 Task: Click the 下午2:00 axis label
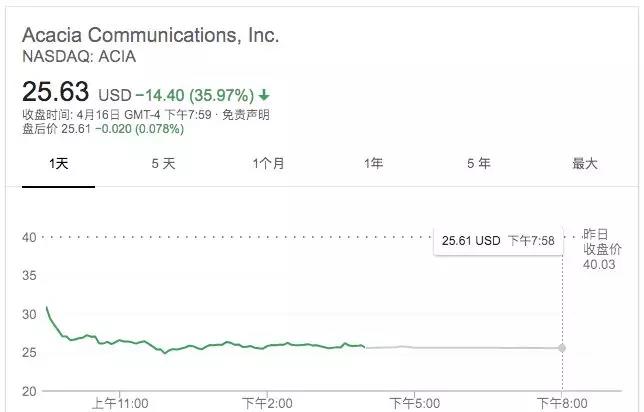(267, 403)
